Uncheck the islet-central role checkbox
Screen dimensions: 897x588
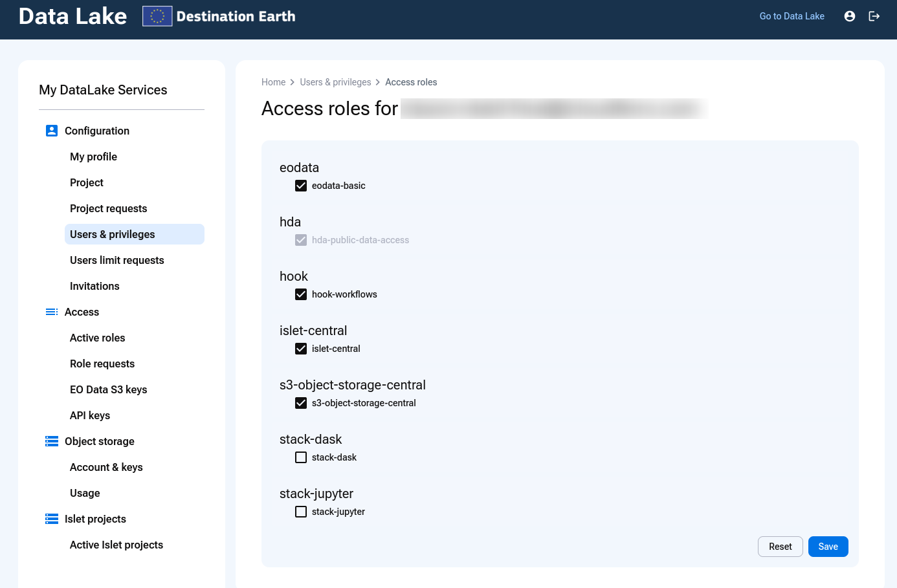coord(301,349)
